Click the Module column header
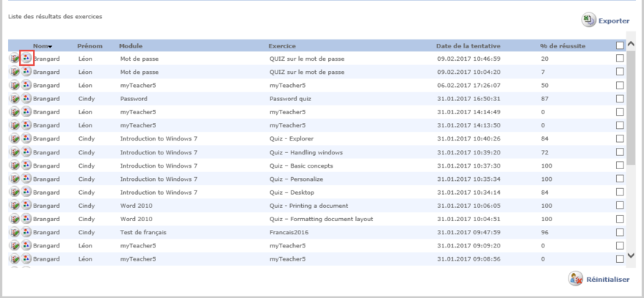Viewport: 644px width, 298px height. 131,45
